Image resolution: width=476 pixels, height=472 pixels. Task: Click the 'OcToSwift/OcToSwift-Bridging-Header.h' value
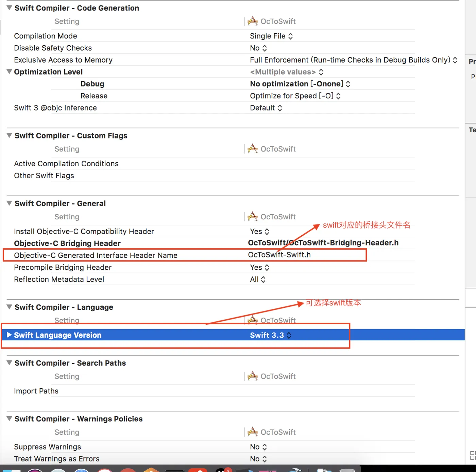pos(323,243)
